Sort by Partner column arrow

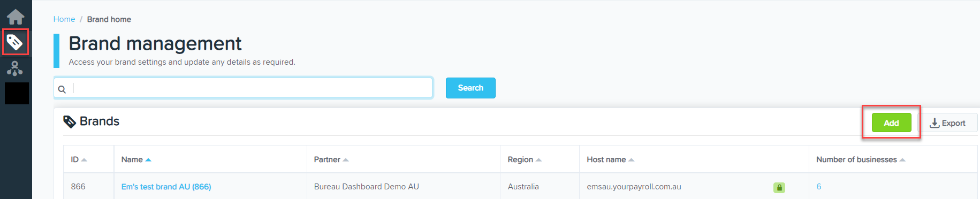pos(346,160)
